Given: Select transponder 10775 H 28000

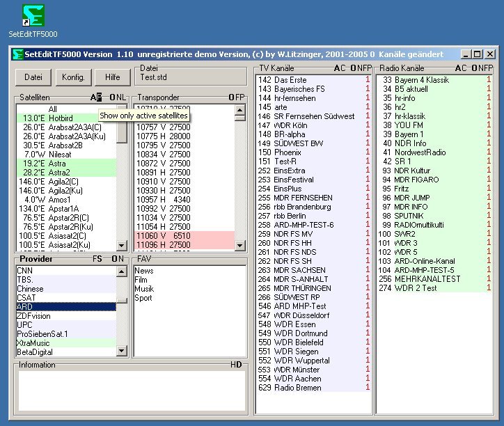Looking at the screenshot, I should point(184,136).
